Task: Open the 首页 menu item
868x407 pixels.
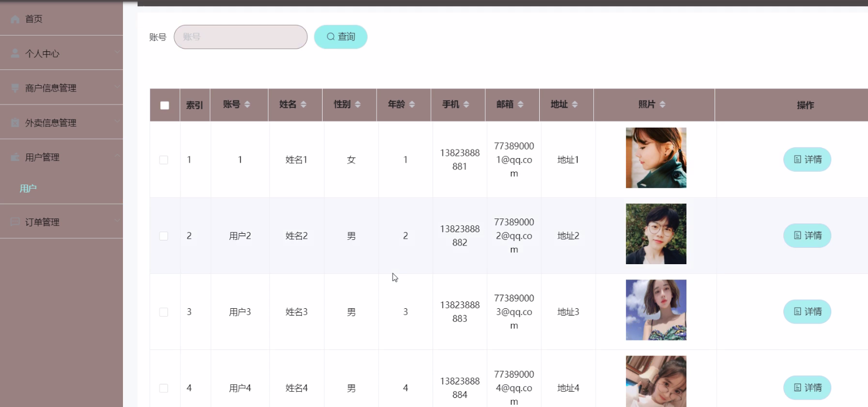Action: click(x=61, y=19)
